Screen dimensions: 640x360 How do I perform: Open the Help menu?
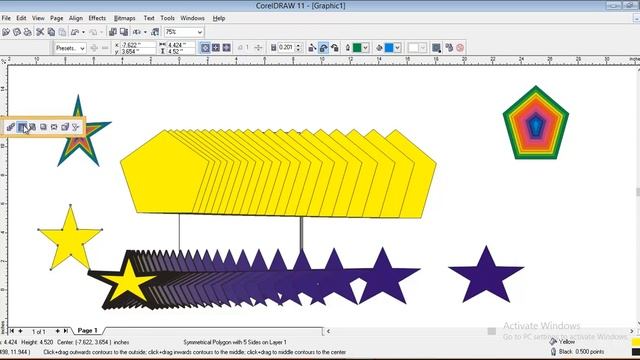219,18
